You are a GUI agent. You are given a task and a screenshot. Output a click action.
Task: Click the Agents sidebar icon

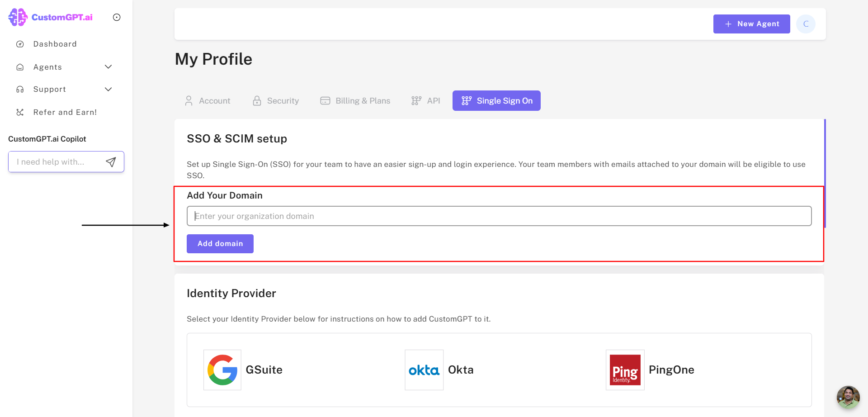(20, 67)
